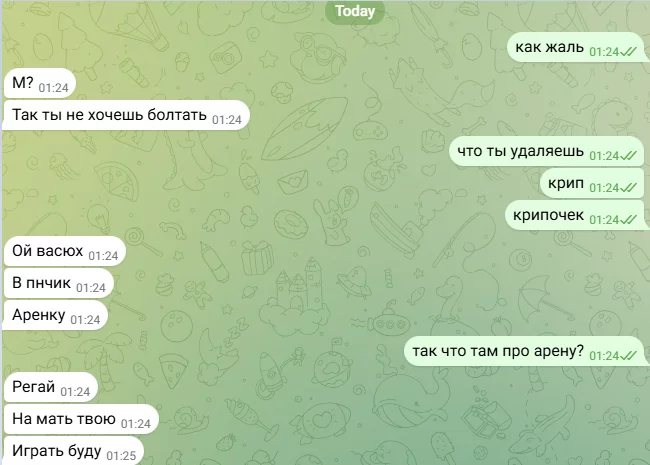The width and height of the screenshot is (650, 465).
Task: Select the 'Аренку' message bubble
Action: point(55,315)
